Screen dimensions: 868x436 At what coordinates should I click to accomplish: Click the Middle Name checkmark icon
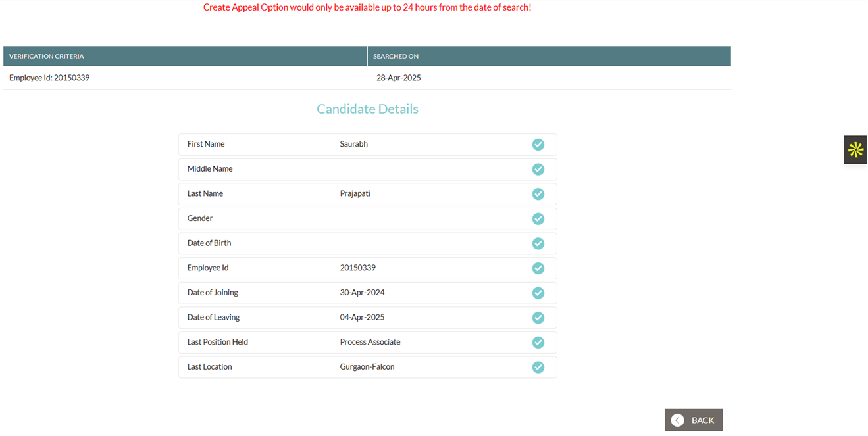[x=538, y=170]
